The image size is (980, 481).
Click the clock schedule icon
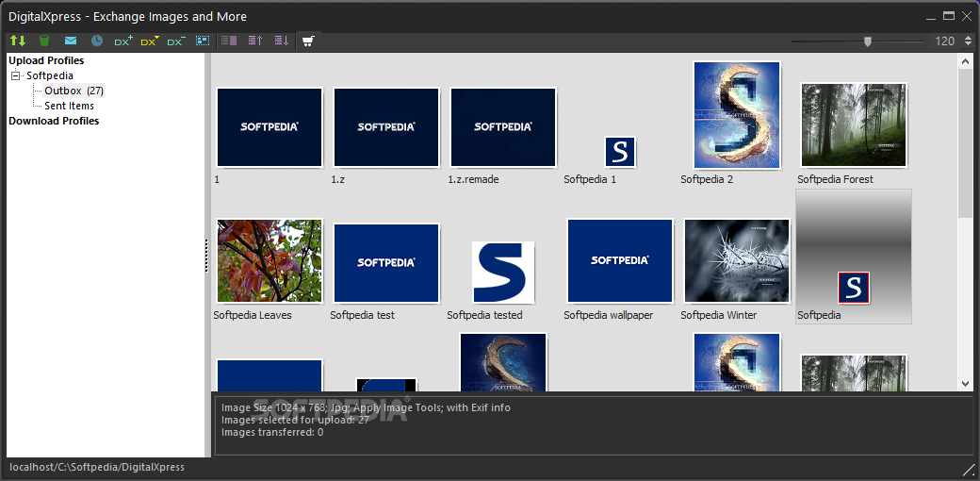click(97, 41)
